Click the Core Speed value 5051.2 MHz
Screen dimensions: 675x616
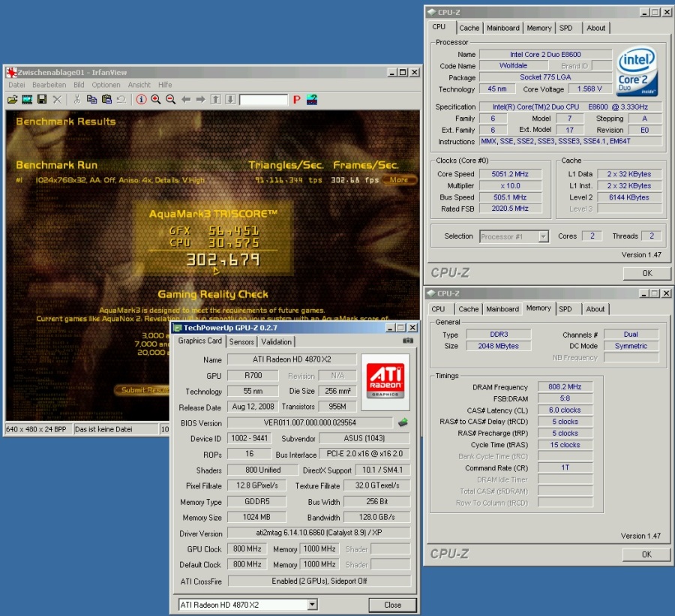click(x=510, y=174)
